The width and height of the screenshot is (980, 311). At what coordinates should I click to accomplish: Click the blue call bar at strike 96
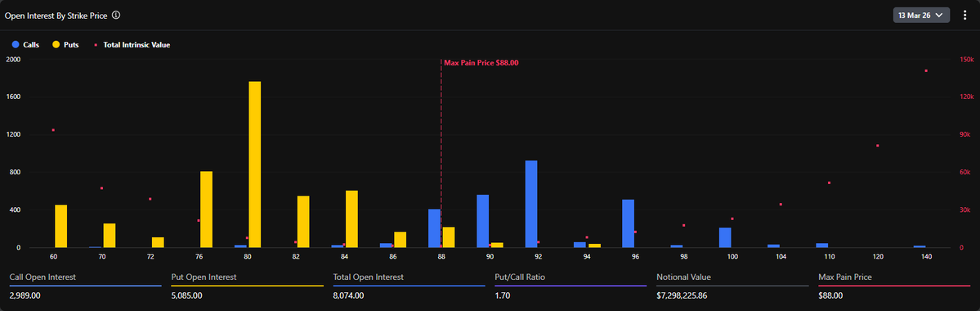point(628,223)
